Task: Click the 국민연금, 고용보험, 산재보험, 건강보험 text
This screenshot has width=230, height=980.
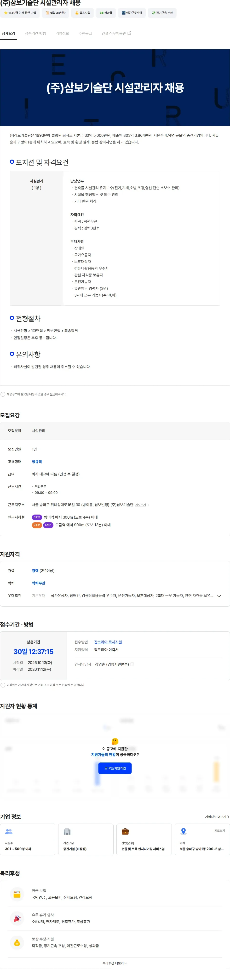Action: (x=62, y=897)
